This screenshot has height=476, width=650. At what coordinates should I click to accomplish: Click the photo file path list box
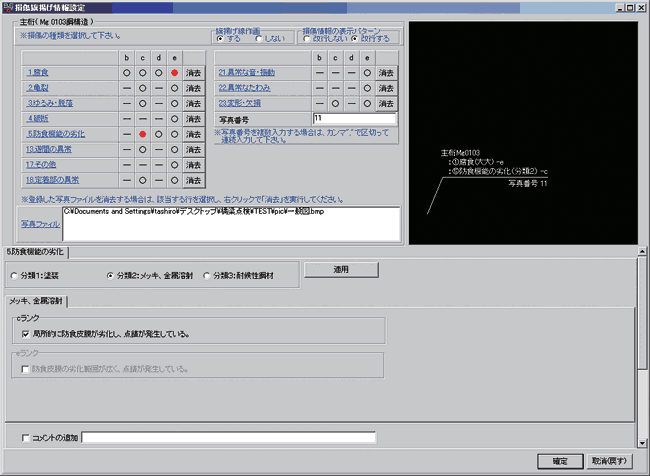(231, 224)
